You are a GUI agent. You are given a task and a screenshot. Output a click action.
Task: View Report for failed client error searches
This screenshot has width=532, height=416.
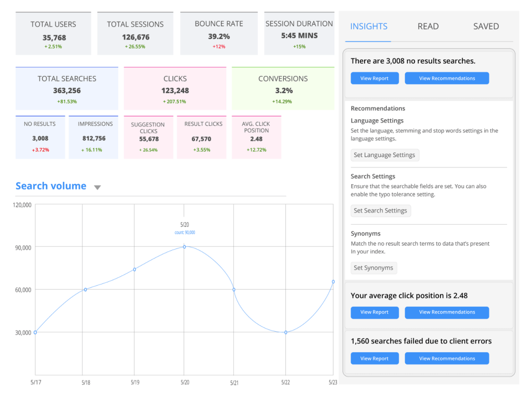[x=375, y=358]
